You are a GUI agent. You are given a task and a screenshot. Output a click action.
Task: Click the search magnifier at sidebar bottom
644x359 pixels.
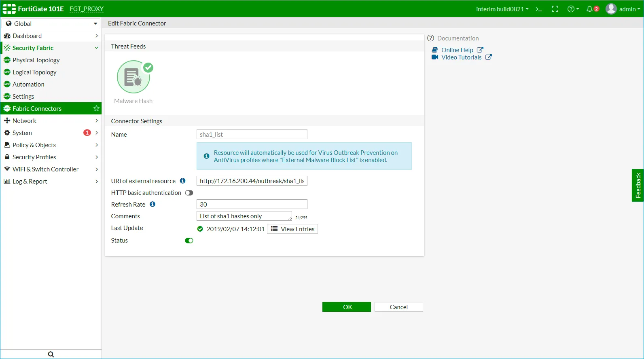(x=51, y=354)
